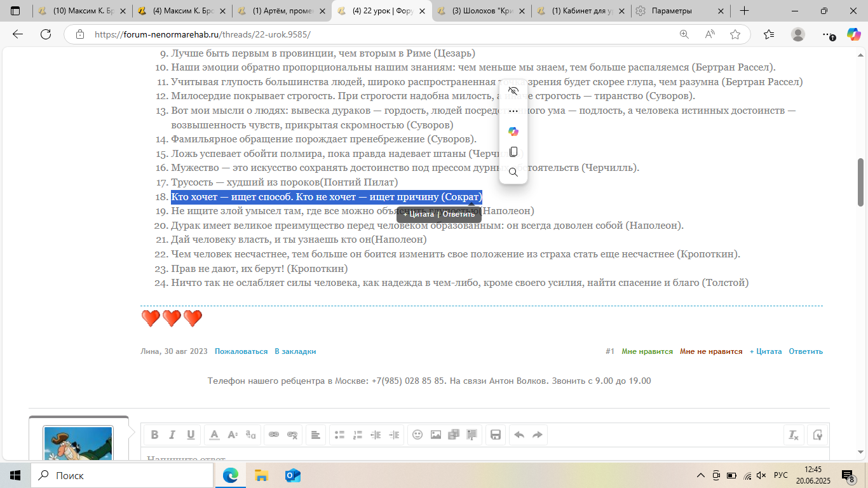Screen dimensions: 868x488
Task: Undo last edit in the editor
Action: 519,435
